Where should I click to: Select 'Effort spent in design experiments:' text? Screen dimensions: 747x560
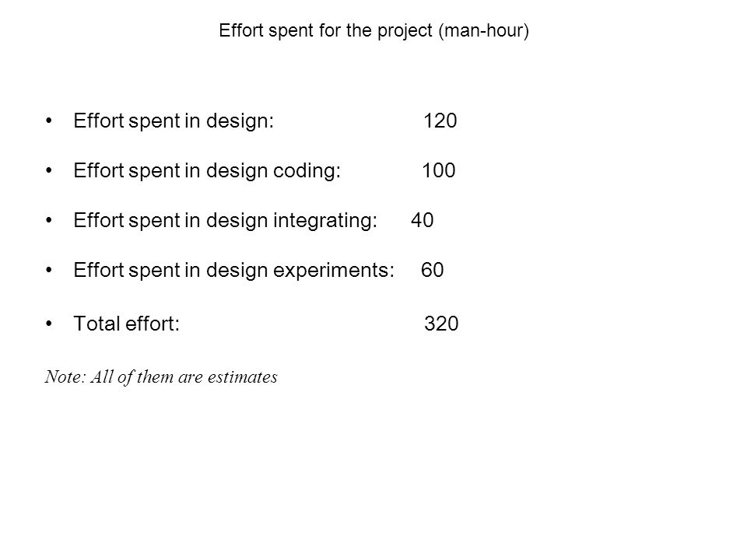click(x=234, y=271)
